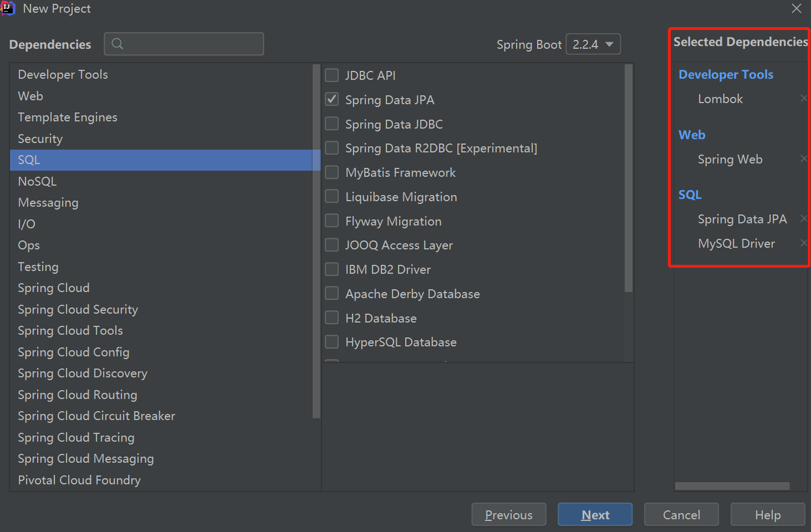Image resolution: width=811 pixels, height=532 pixels.
Task: Remove Spring Web from selected dependencies
Action: (804, 159)
